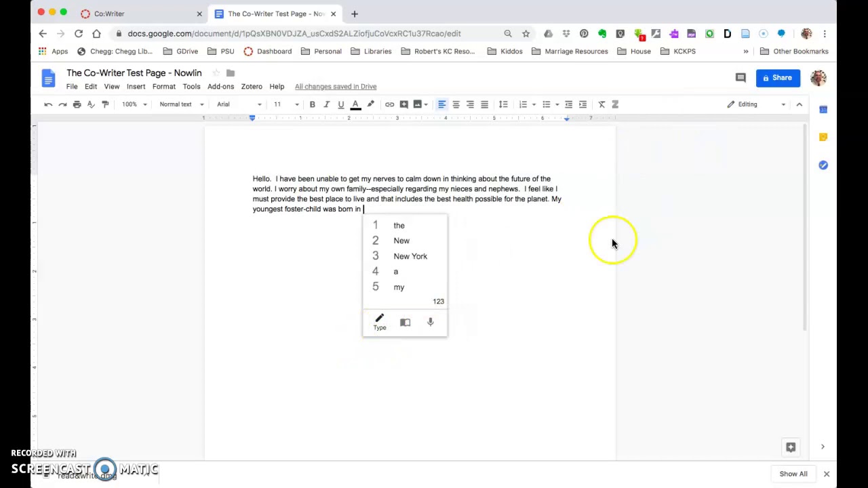868x488 pixels.
Task: Toggle bold formatting
Action: tap(312, 104)
